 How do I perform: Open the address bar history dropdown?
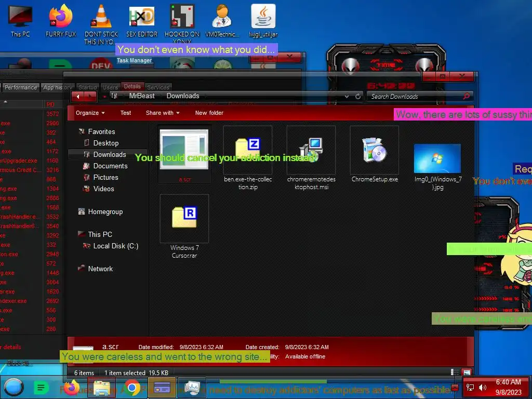tap(347, 96)
